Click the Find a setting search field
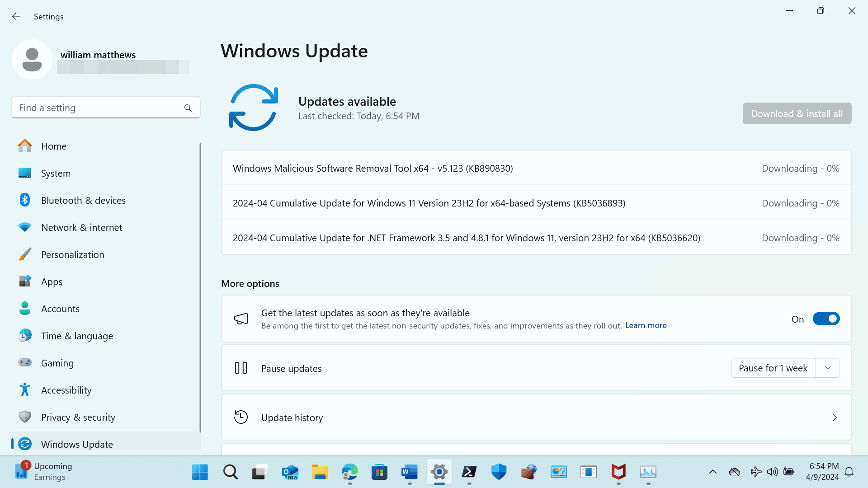This screenshot has height=488, width=868. pyautogui.click(x=97, y=108)
